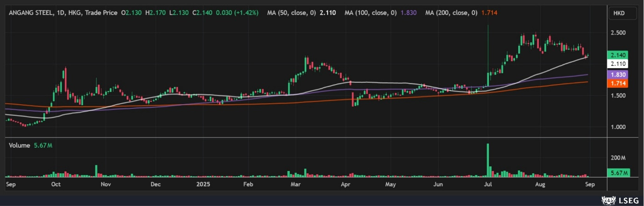Click the tall volume bar in late October
This screenshot has width=644, height=206.
click(96, 171)
